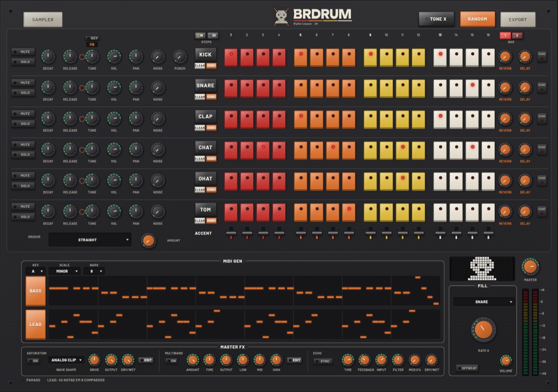
Task: Click the Kick PUNCH knob
Action: coord(179,57)
